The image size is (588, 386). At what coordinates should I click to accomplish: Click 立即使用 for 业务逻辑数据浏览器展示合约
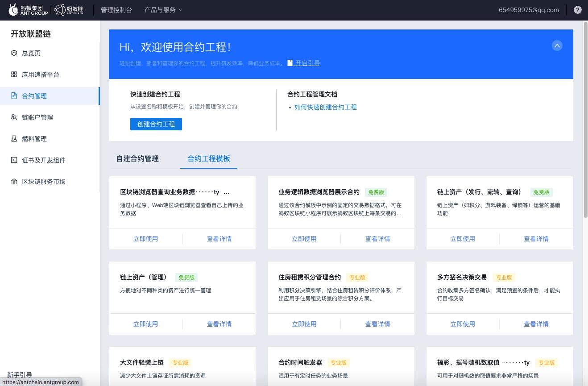(x=304, y=239)
